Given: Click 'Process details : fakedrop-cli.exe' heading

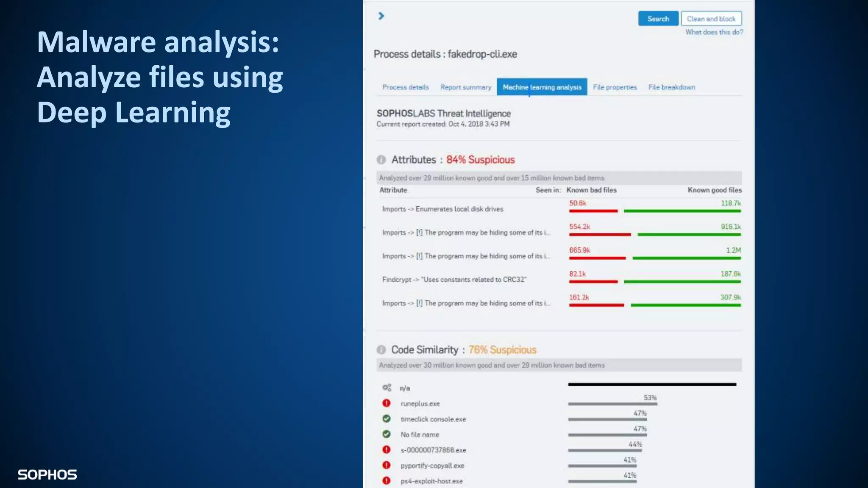Looking at the screenshot, I should click(445, 54).
